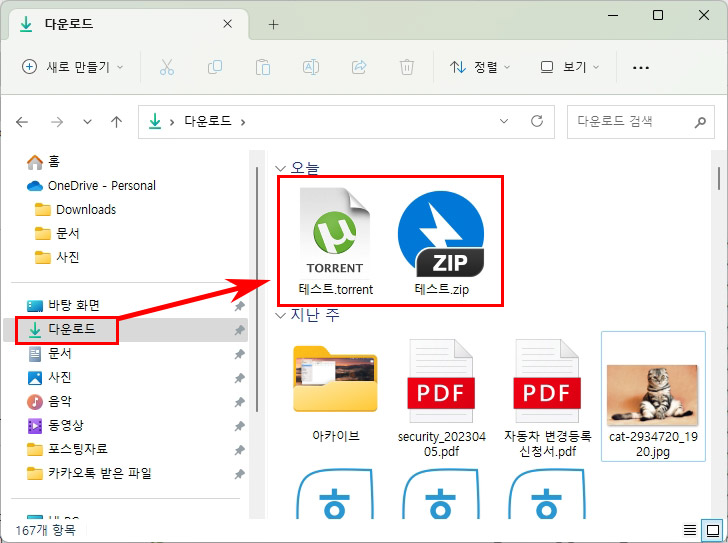The width and height of the screenshot is (728, 543).
Task: Open 문서 folder under OneDrive
Action: point(57,233)
